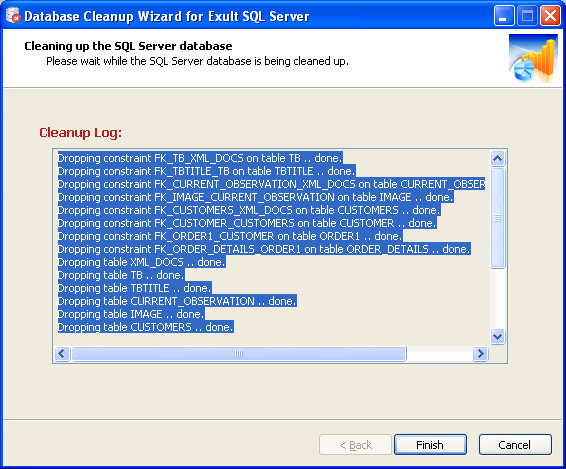
Task: Select log line "Dropping constraint FK_TB_XML_DOCS on table TB"
Action: click(x=200, y=158)
